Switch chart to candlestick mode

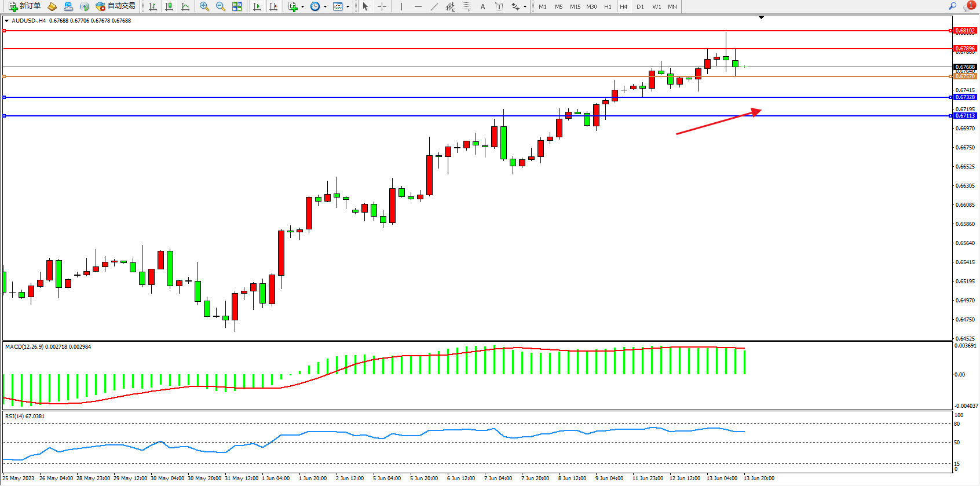tap(169, 6)
